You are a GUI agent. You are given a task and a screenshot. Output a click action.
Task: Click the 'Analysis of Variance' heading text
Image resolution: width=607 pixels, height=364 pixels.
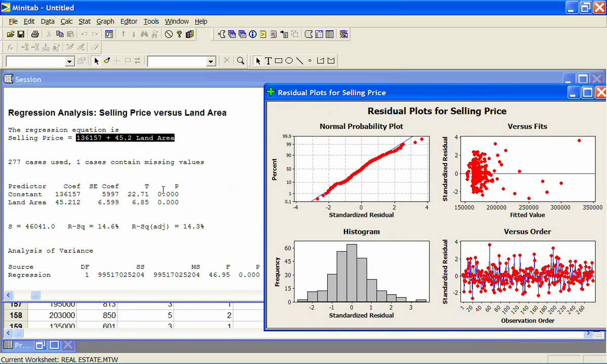pos(51,251)
